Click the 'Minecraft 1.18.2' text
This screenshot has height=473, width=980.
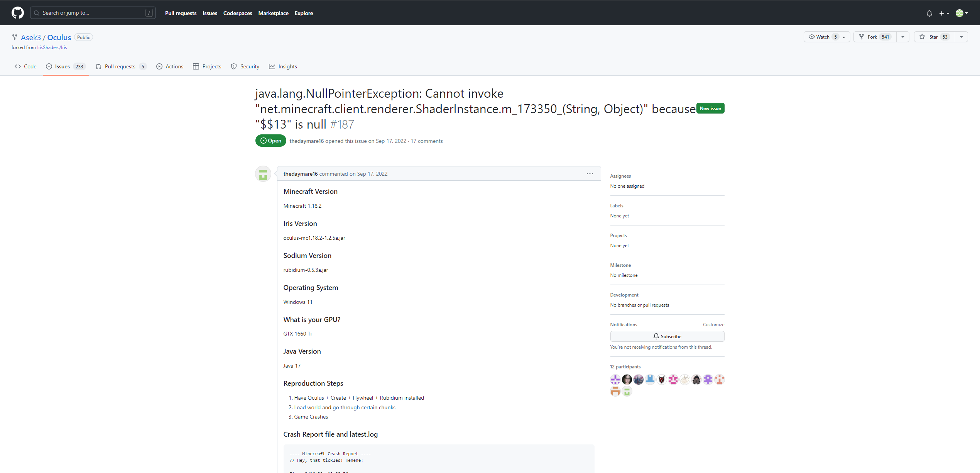point(302,206)
